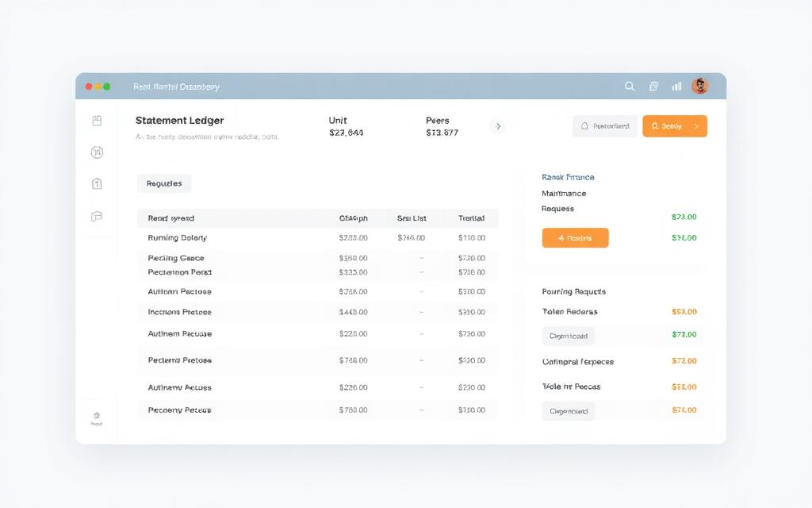Select the Precoeny Peteus row
812x508 pixels.
coord(317,410)
